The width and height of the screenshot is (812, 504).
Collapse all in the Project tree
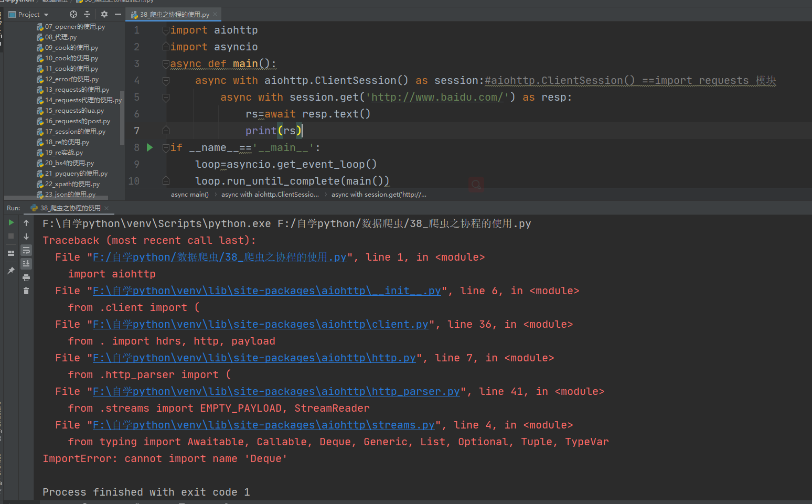coord(87,15)
